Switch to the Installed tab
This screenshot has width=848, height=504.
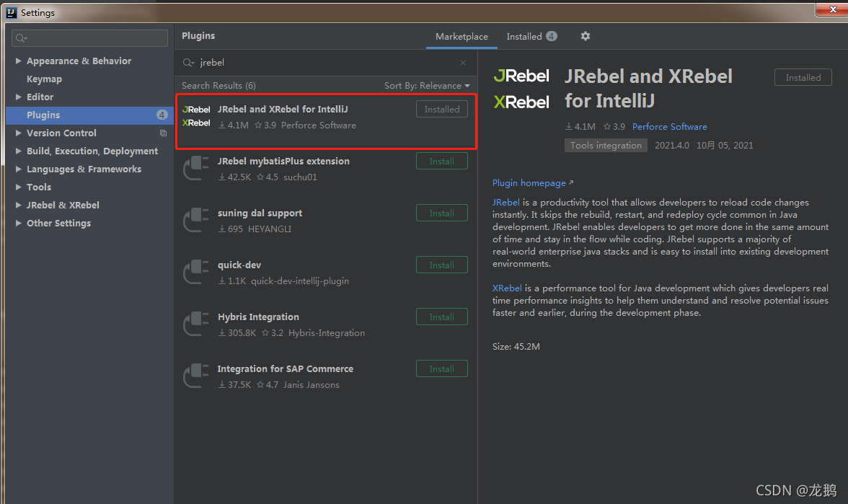[x=531, y=36]
